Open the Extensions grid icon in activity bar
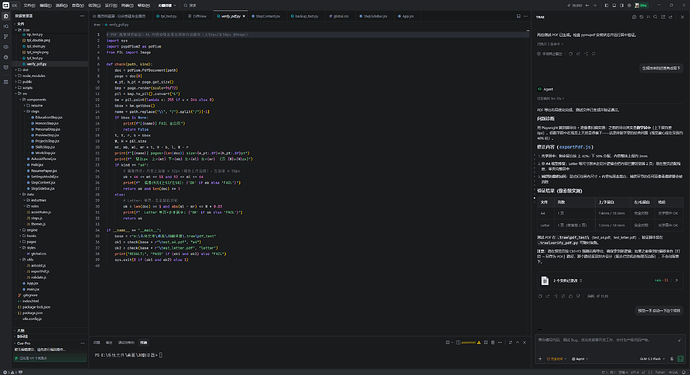 6,82
